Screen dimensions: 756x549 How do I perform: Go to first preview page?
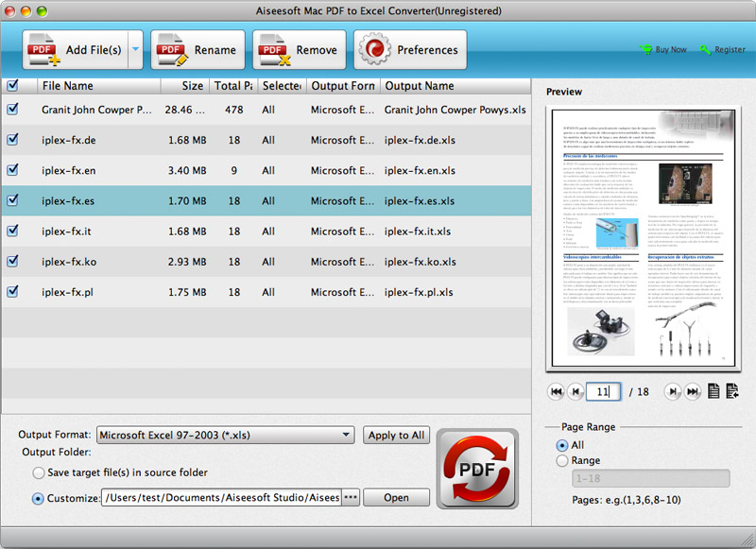556,391
